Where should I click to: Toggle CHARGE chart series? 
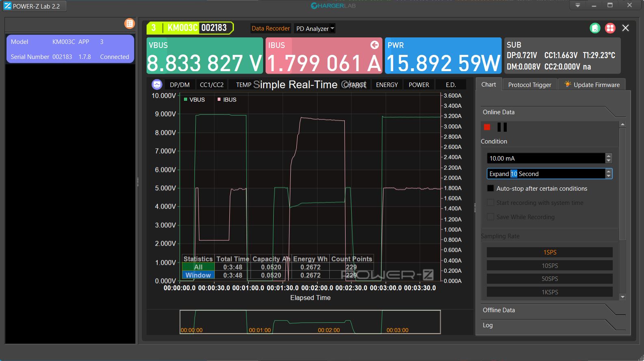click(x=355, y=85)
